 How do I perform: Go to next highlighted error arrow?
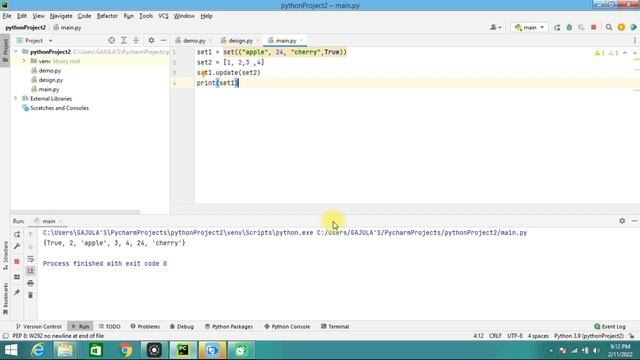(x=635, y=53)
